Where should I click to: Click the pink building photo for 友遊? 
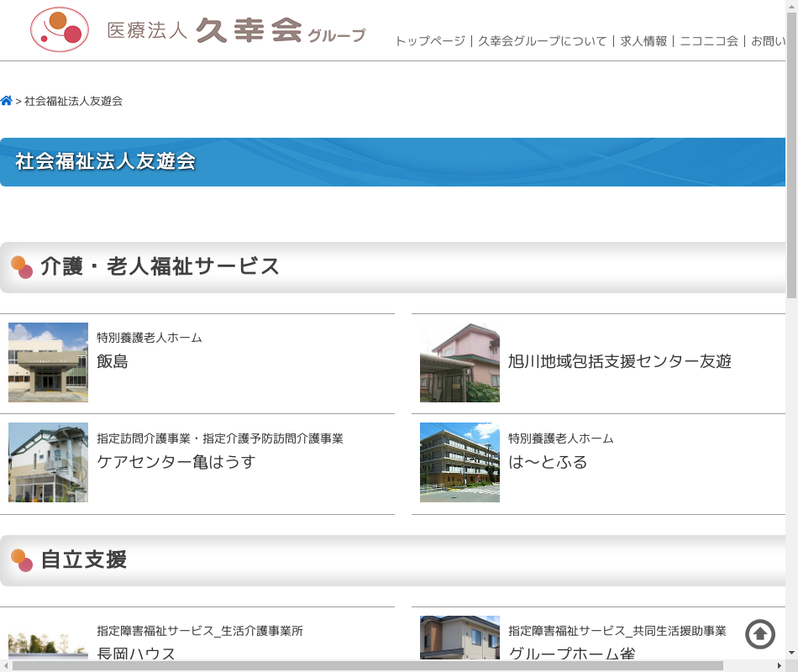459,362
